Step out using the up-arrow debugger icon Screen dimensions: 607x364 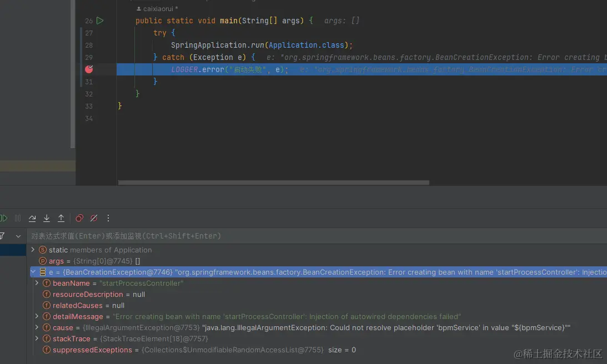click(x=61, y=218)
